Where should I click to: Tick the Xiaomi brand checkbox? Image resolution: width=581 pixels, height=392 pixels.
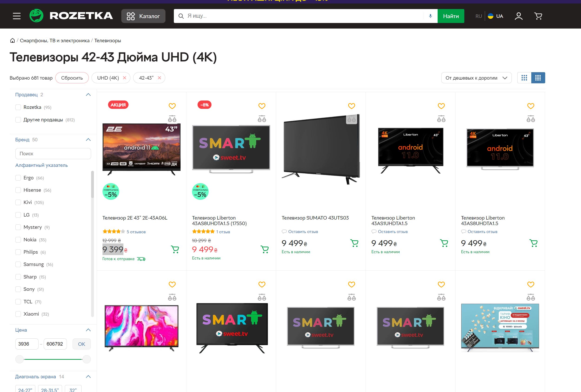click(18, 314)
